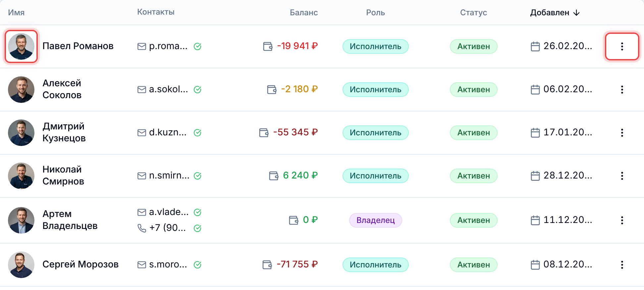The height and width of the screenshot is (290, 644).
Task: Click the calendar icon beside 08.12.20...
Action: (x=535, y=265)
